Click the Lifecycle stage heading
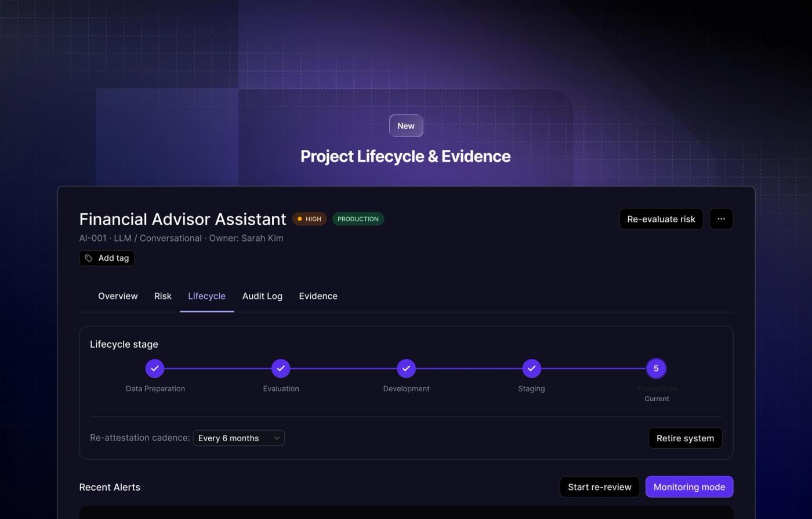This screenshot has height=519, width=812. [x=124, y=344]
